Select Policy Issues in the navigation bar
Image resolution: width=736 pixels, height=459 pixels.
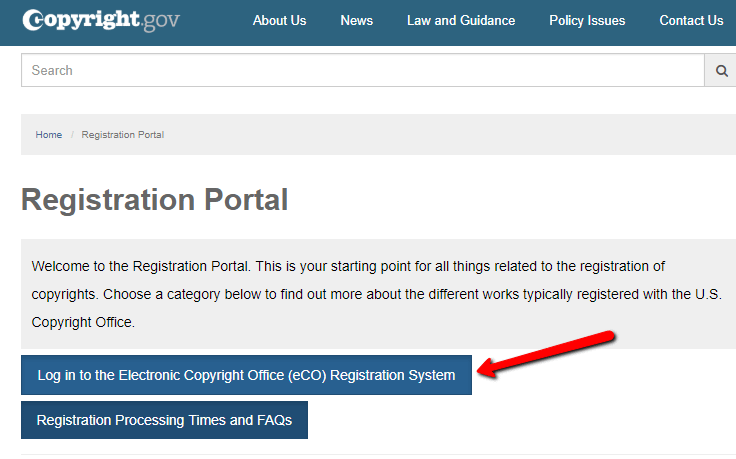point(587,20)
